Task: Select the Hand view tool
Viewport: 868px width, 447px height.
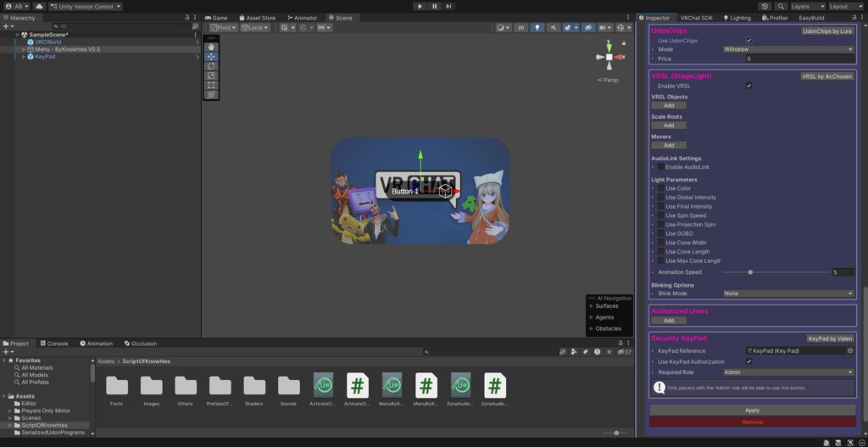Action: 211,47
